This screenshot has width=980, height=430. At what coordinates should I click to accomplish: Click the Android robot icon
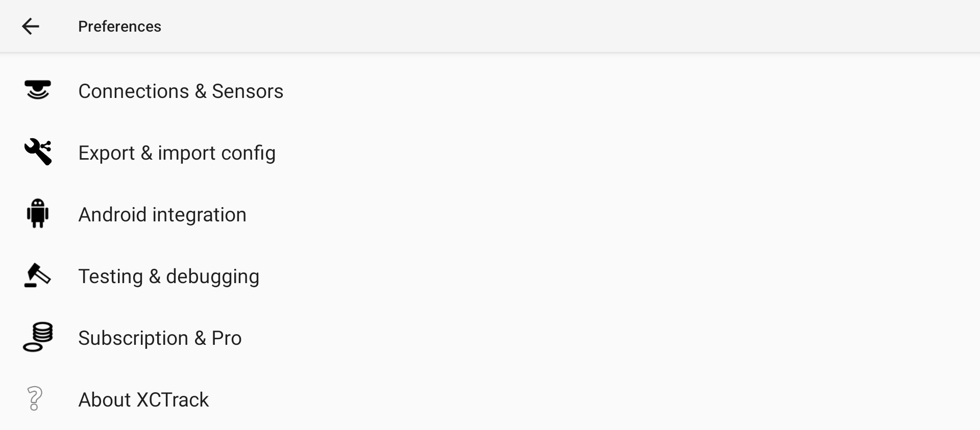tap(38, 214)
